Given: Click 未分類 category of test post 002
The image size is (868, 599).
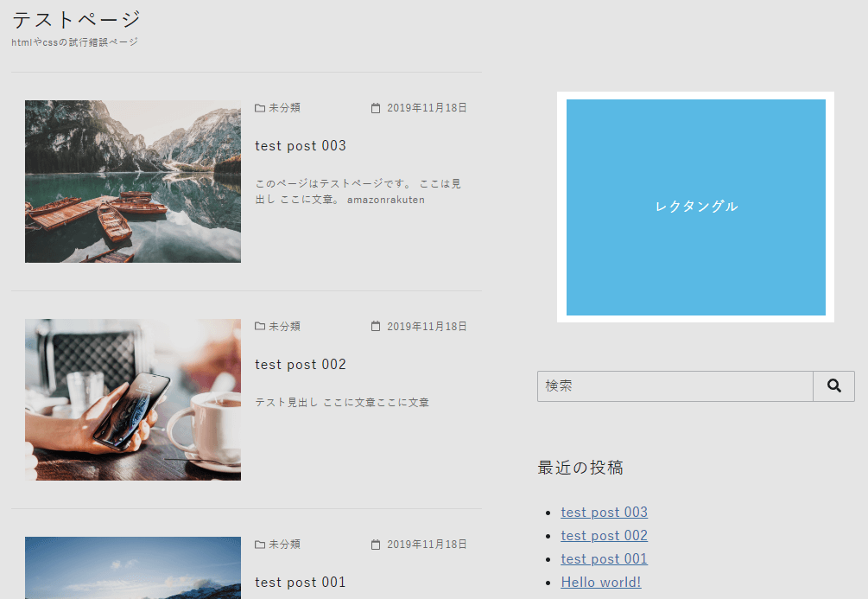Looking at the screenshot, I should (284, 327).
